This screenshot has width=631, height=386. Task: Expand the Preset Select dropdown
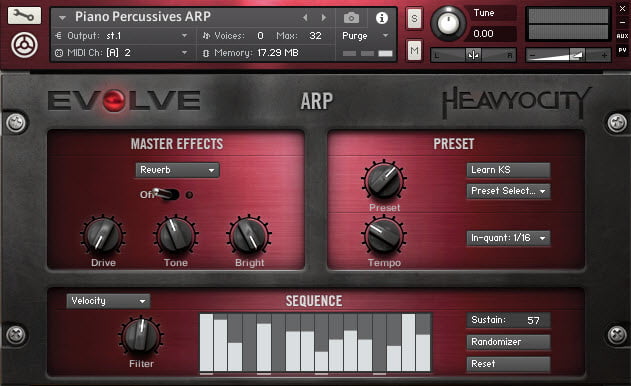[509, 191]
